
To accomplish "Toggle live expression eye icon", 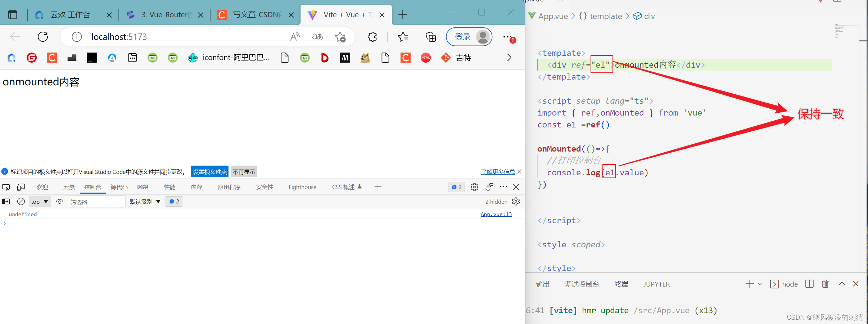I will point(60,202).
